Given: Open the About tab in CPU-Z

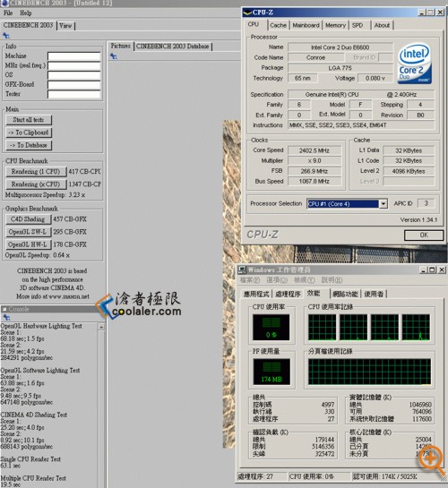Looking at the screenshot, I should [382, 25].
